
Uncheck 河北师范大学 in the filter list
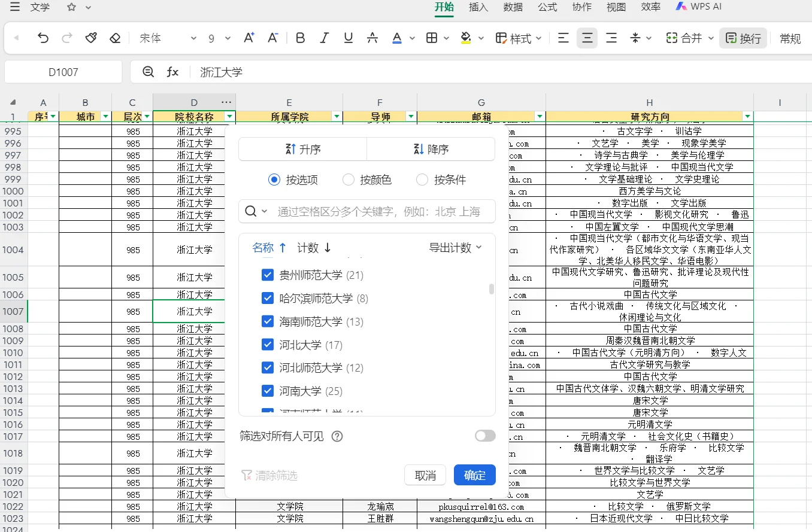(x=268, y=367)
